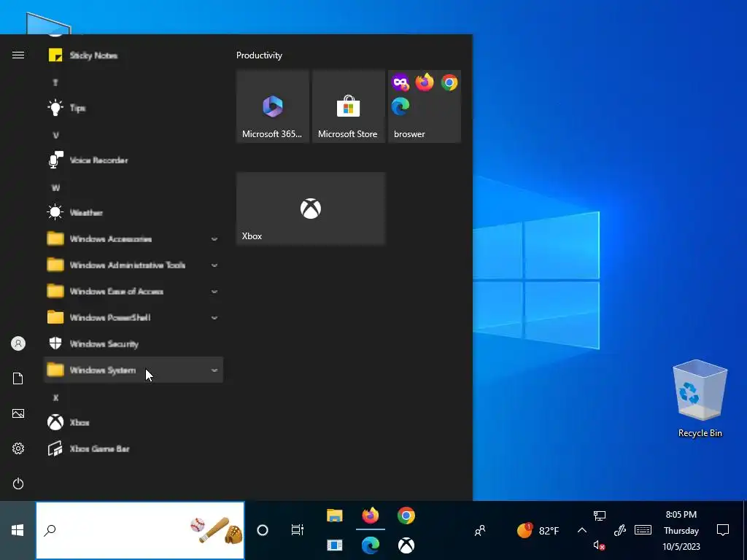The height and width of the screenshot is (560, 747).
Task: Open the Windows Ink pen icon
Action: (x=620, y=530)
